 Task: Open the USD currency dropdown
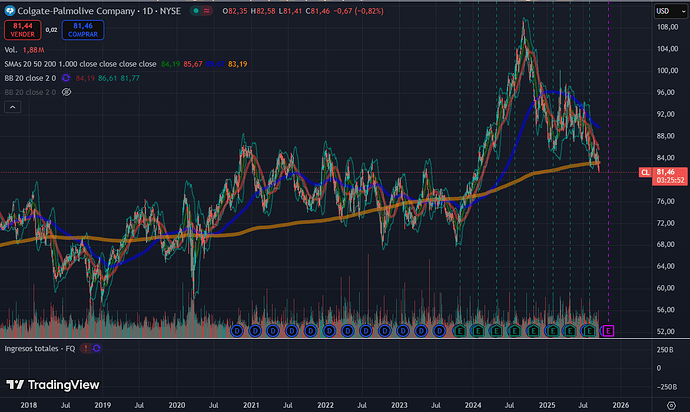[x=662, y=10]
